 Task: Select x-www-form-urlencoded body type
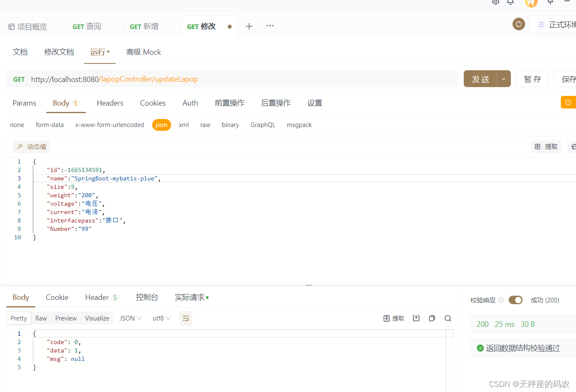pyautogui.click(x=110, y=125)
